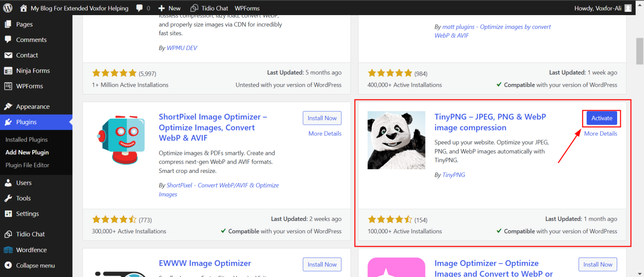Activate the TinyPNG plugin

(x=601, y=118)
